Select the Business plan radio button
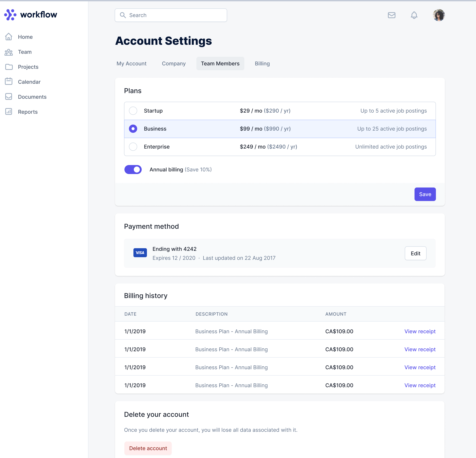 point(133,129)
